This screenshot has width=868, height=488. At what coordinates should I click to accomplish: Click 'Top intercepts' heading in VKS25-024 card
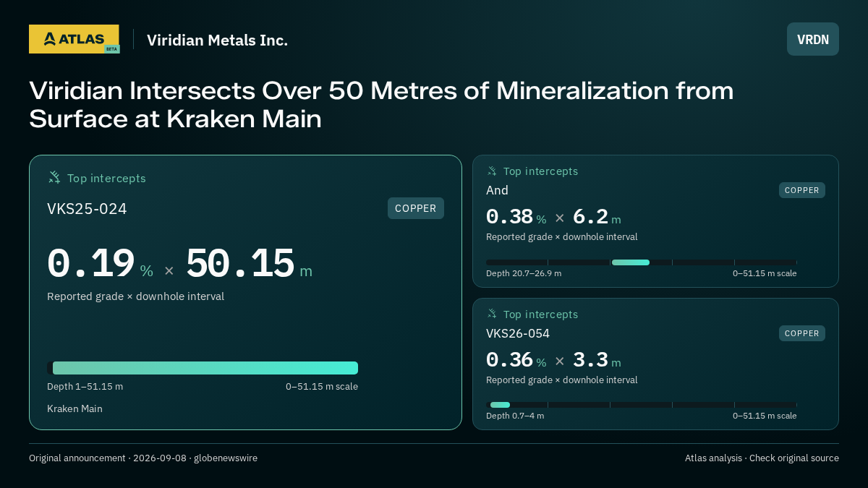click(x=106, y=178)
